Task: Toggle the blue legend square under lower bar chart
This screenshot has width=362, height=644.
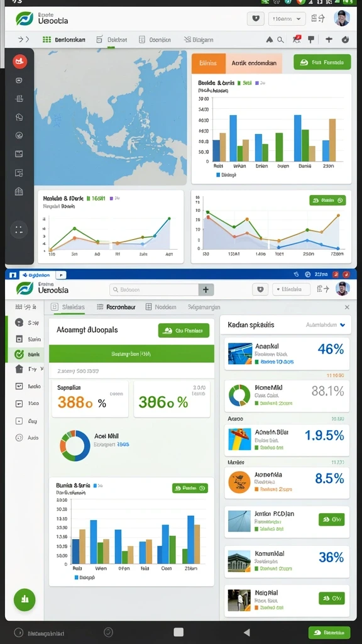Action: click(76, 577)
